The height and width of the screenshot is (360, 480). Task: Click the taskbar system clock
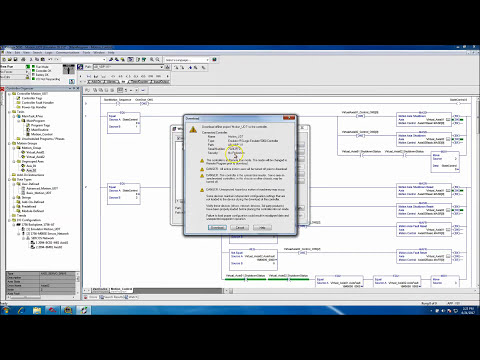468,311
